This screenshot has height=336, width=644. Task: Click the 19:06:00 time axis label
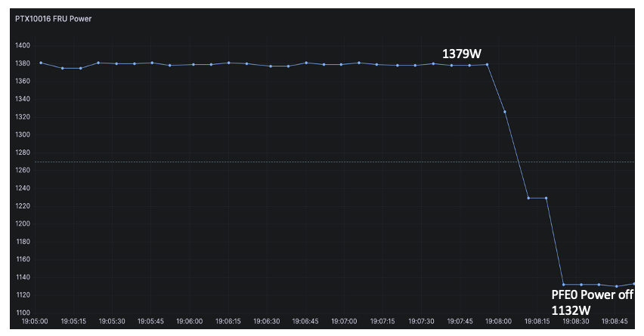click(x=189, y=321)
